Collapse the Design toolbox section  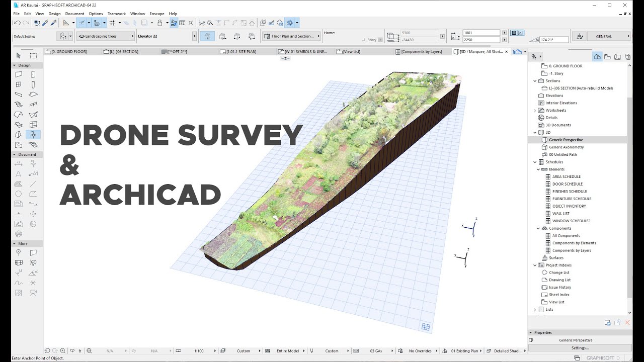(x=15, y=65)
